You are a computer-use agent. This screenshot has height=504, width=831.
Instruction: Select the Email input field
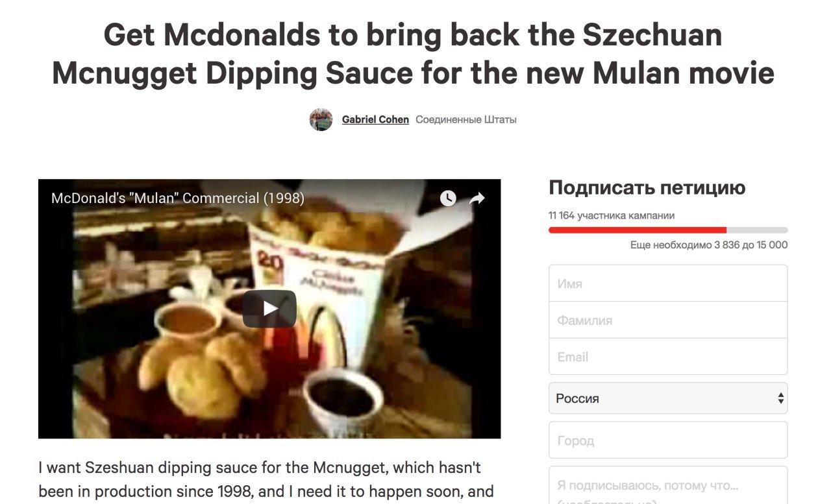coord(668,356)
